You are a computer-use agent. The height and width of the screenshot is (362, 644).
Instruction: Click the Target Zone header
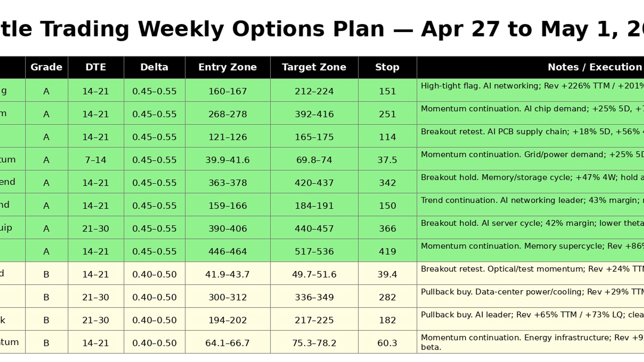[x=314, y=67]
